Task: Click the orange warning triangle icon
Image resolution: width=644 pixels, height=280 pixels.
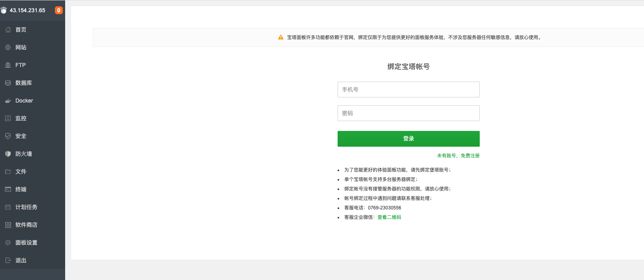Action: (x=281, y=37)
